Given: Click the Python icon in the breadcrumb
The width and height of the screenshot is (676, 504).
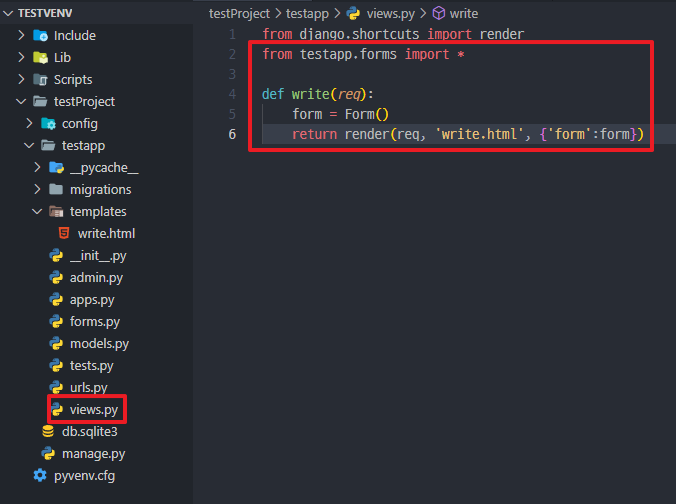Looking at the screenshot, I should click(354, 13).
